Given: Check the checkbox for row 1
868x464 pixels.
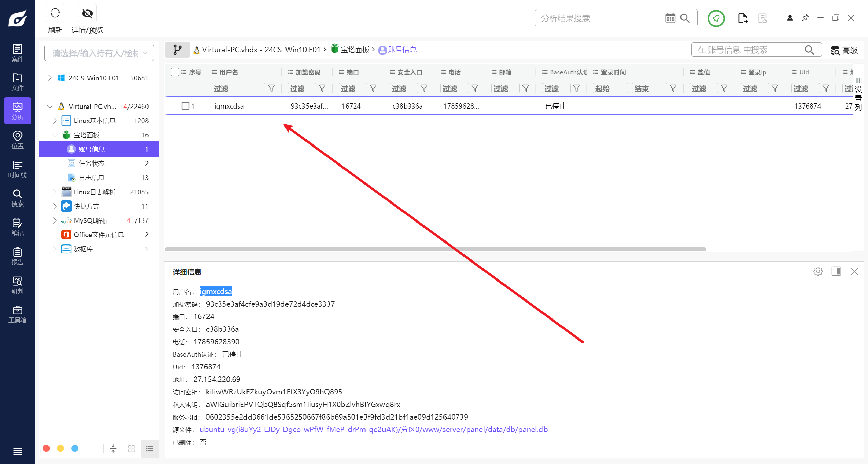Looking at the screenshot, I should 185,106.
